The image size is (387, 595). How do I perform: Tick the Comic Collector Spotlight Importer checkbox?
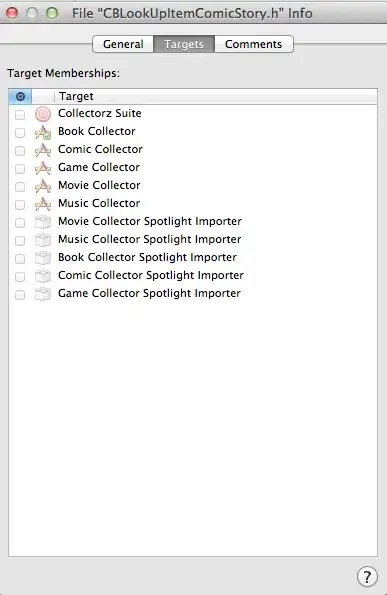[20, 277]
